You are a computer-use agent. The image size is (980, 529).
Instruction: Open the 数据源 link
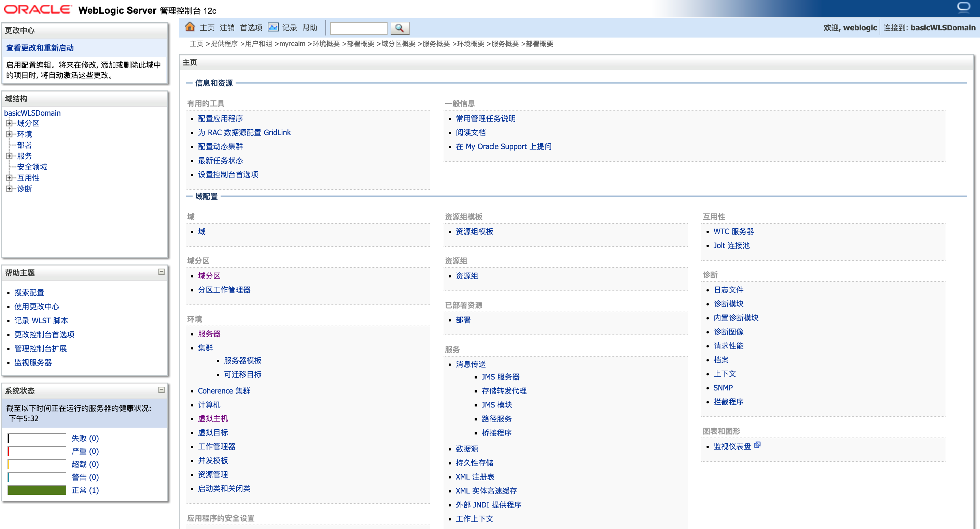pos(467,449)
